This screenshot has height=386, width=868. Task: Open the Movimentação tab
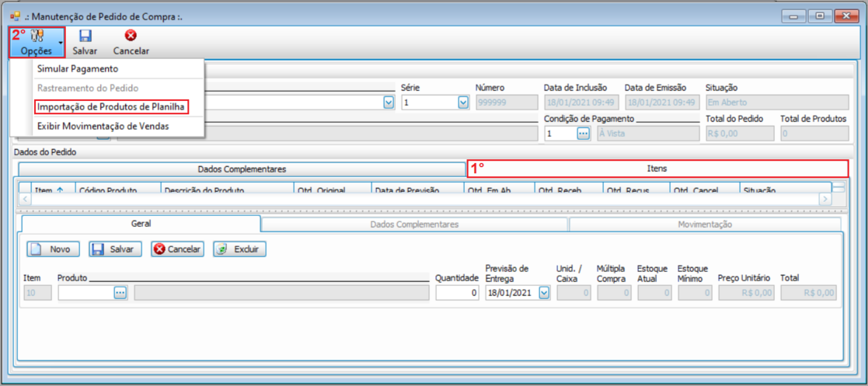tap(705, 224)
